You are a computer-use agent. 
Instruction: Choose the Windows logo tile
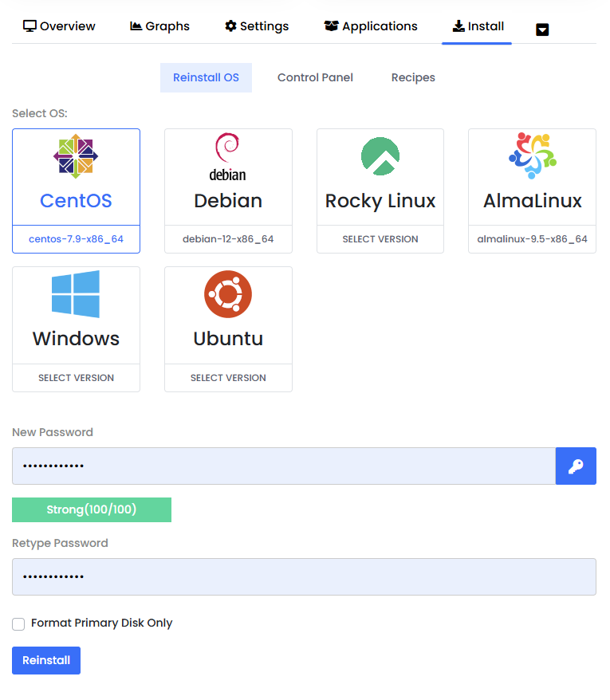point(76,294)
